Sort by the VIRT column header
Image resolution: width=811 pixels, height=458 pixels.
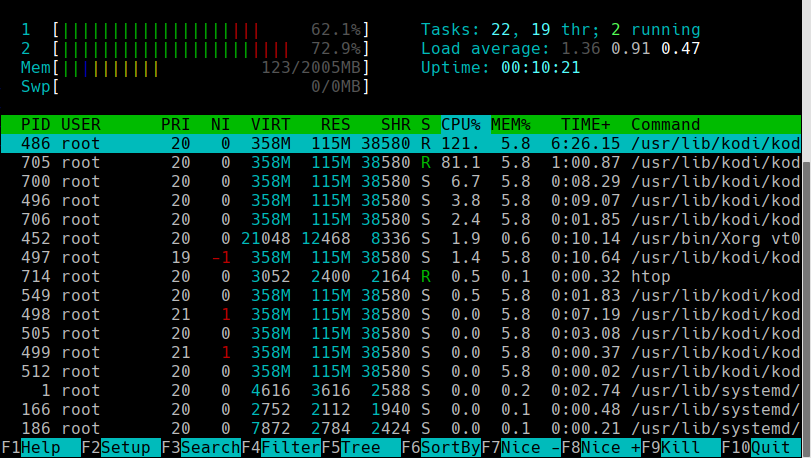coord(271,125)
